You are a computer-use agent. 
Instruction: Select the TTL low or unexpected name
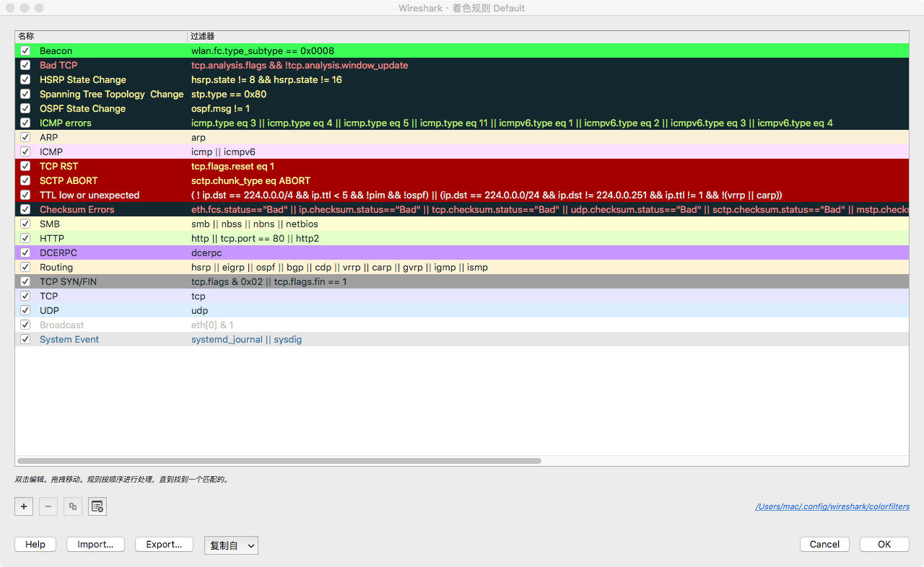point(90,195)
